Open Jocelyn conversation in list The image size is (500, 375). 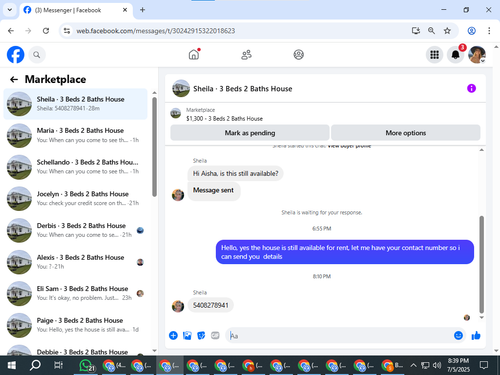pos(75,198)
